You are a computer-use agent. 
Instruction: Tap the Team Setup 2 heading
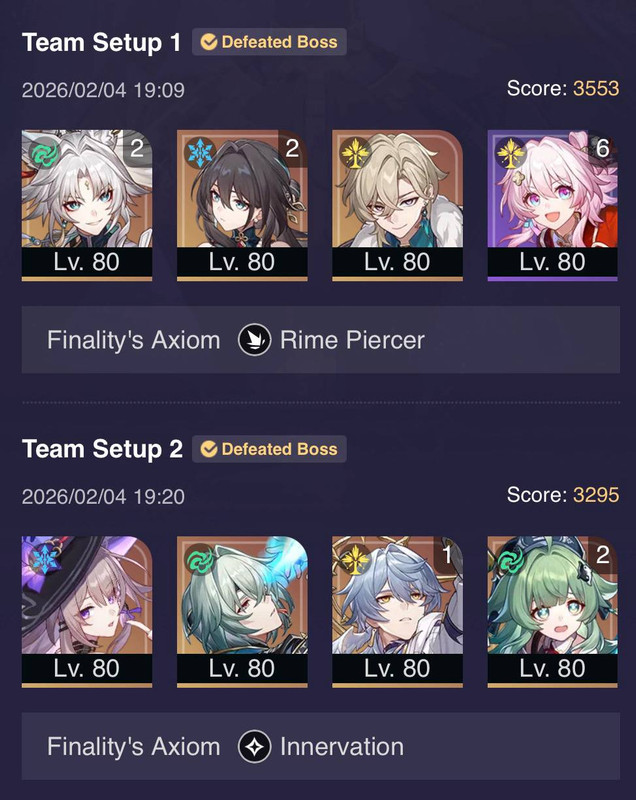tap(102, 449)
